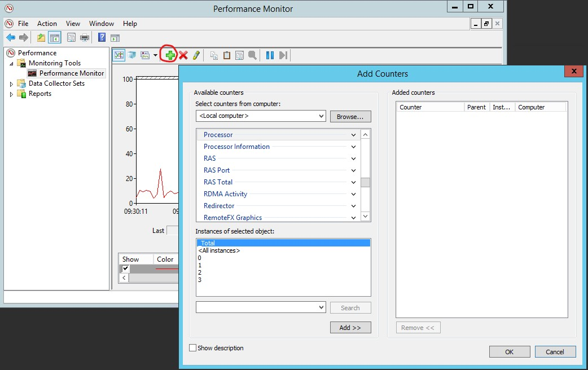The image size is (588, 370).
Task: Click the Paste Counter List clipboard icon
Action: pyautogui.click(x=226, y=55)
